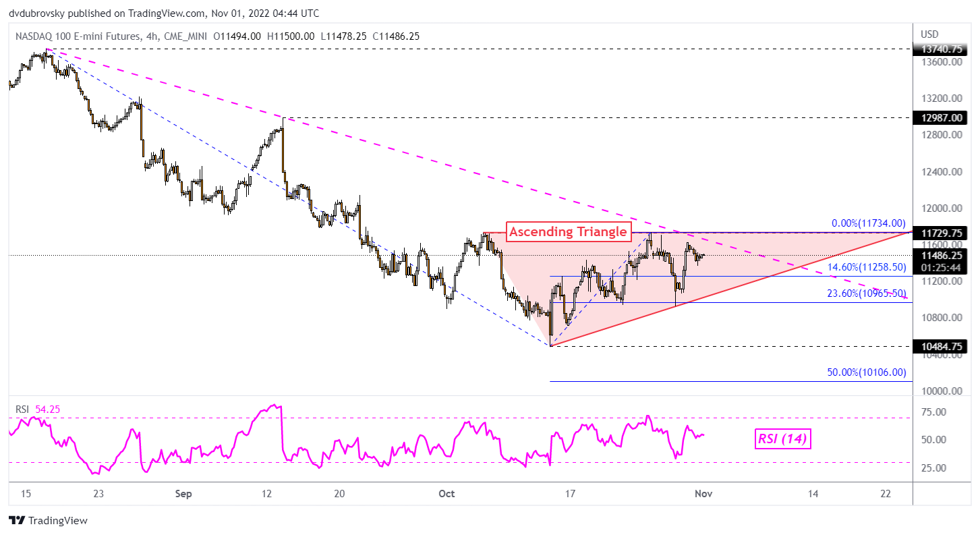
Task: Click the 13600.00 price axis tick
Action: tap(942, 62)
